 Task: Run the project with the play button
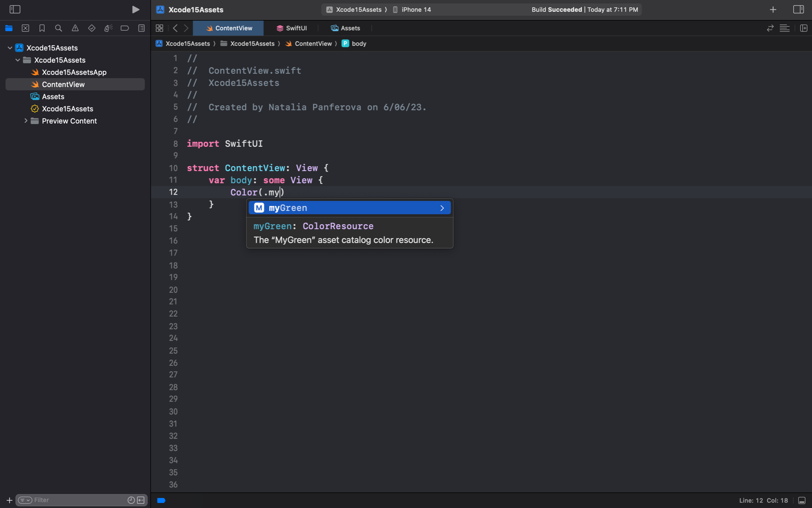tap(136, 9)
